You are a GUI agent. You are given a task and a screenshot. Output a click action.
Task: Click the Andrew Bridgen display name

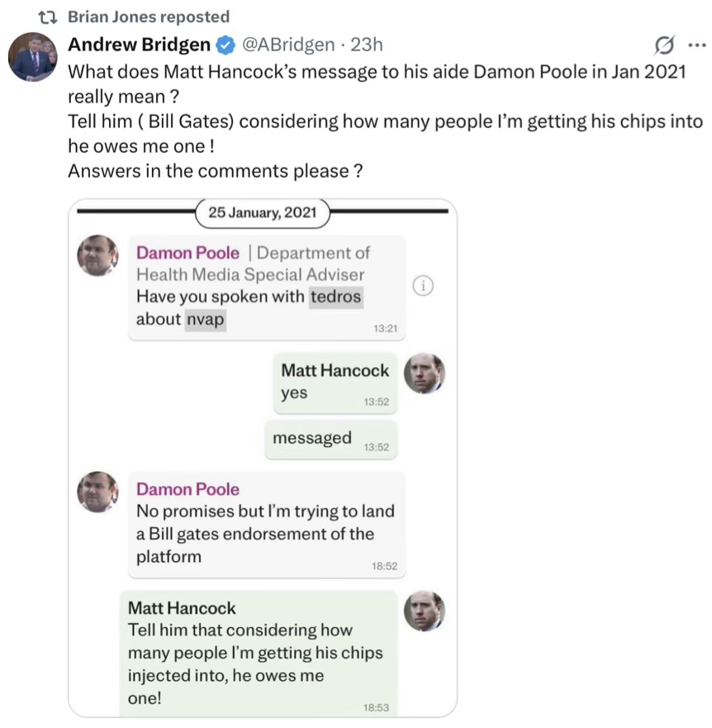pos(139,45)
